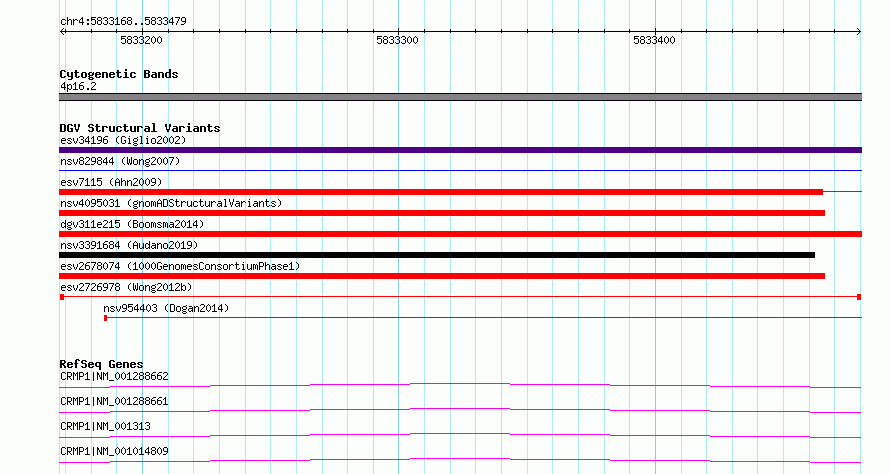Click the magenta NM_001288661 gene line
890x474 pixels.
[460, 410]
